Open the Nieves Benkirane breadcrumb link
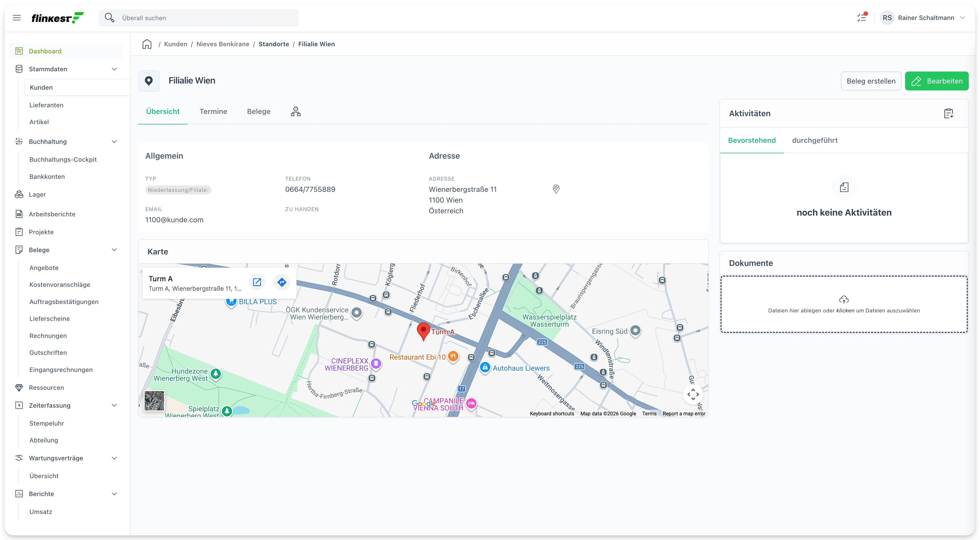The height and width of the screenshot is (540, 980). [x=223, y=44]
